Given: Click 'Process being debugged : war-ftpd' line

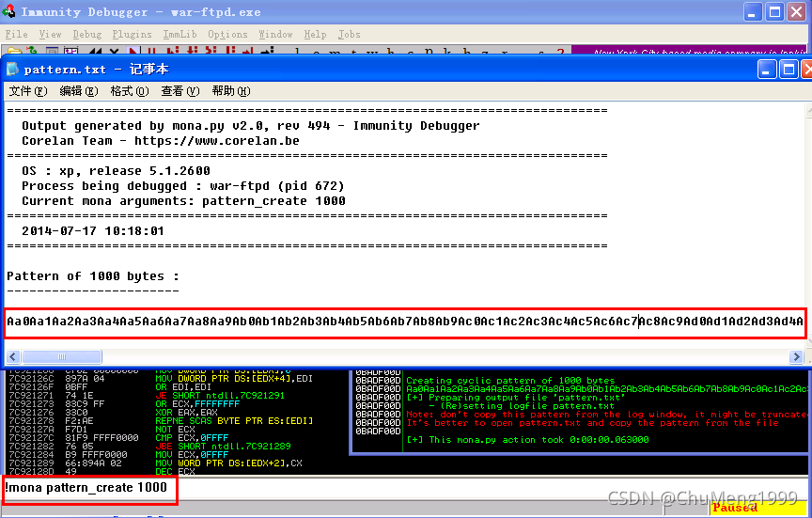Looking at the screenshot, I should click(183, 186).
